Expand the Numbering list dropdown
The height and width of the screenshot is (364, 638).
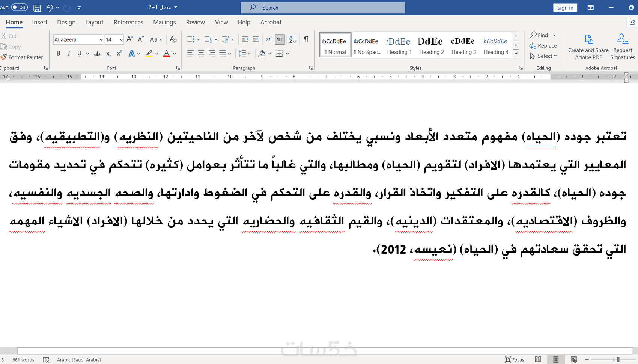click(x=216, y=39)
